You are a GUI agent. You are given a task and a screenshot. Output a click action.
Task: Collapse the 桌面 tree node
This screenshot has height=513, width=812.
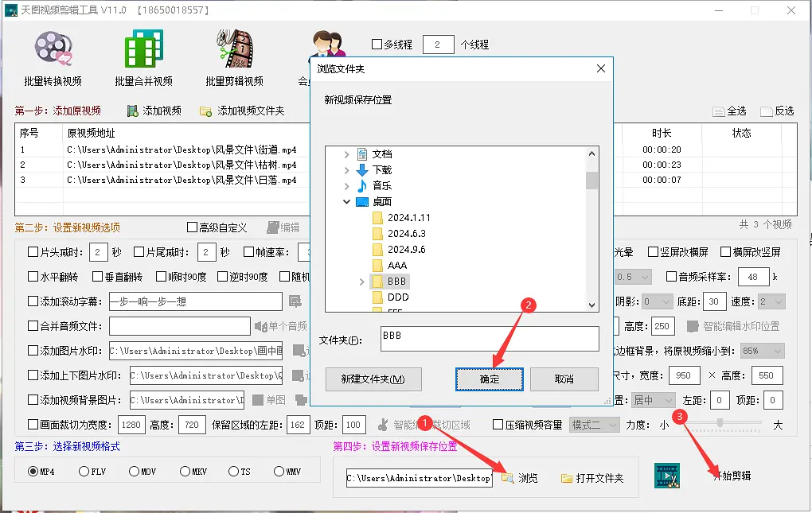[346, 202]
